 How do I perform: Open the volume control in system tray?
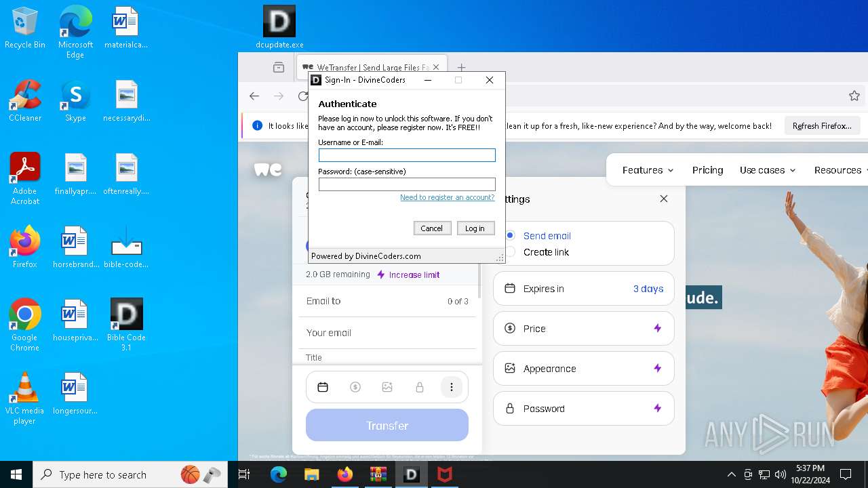(780, 474)
